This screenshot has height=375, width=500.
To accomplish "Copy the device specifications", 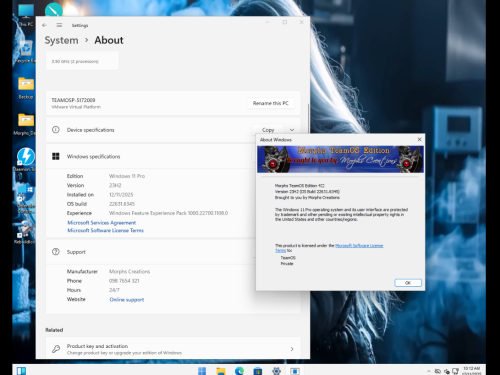I will pyautogui.click(x=268, y=130).
